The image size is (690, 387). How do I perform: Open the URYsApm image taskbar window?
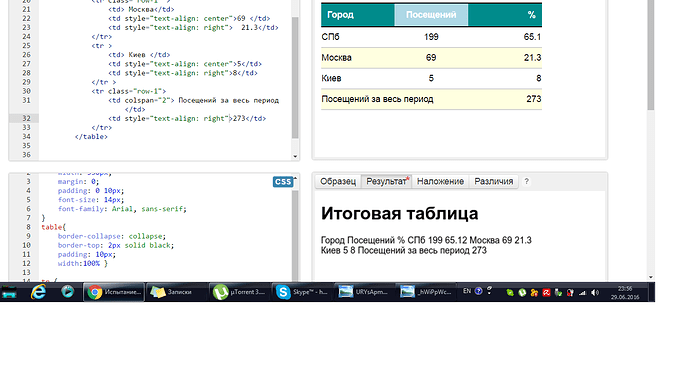tap(364, 292)
